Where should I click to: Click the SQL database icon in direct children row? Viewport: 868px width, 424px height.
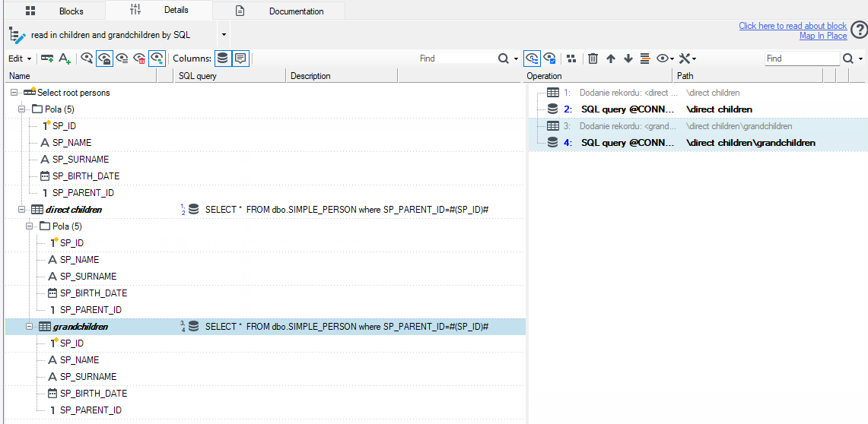click(x=193, y=210)
